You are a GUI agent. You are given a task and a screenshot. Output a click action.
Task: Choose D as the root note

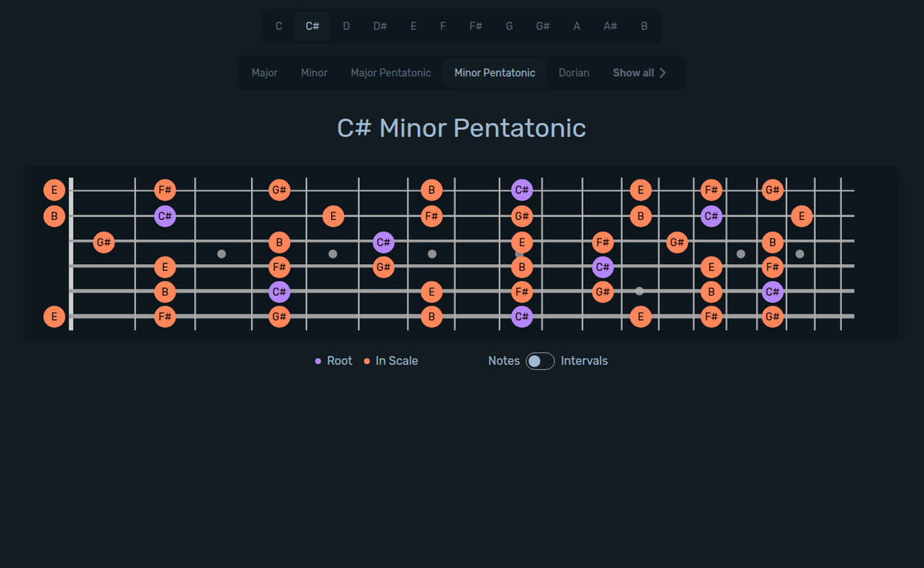click(x=346, y=26)
